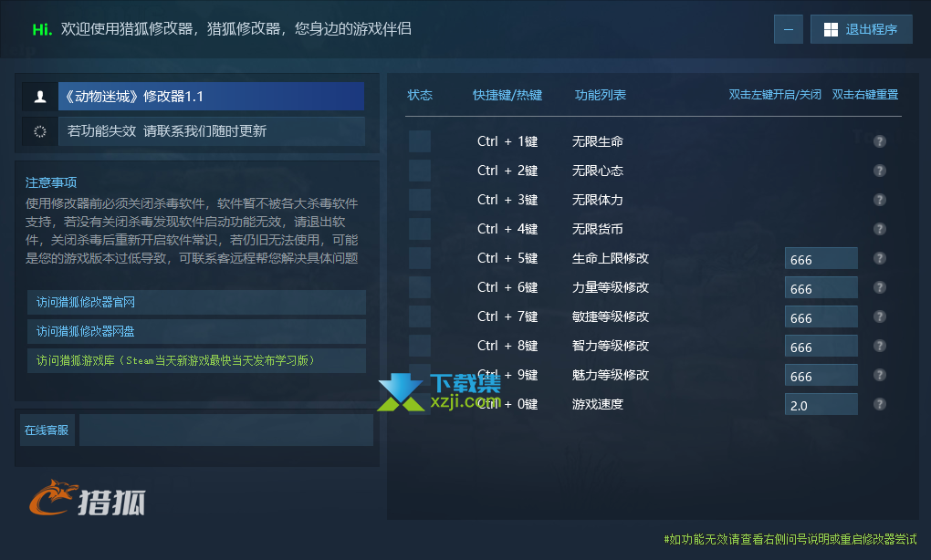This screenshot has width=931, height=560.
Task: Select 《动物迷城》修改器1.1 entry
Action: pyautogui.click(x=211, y=96)
